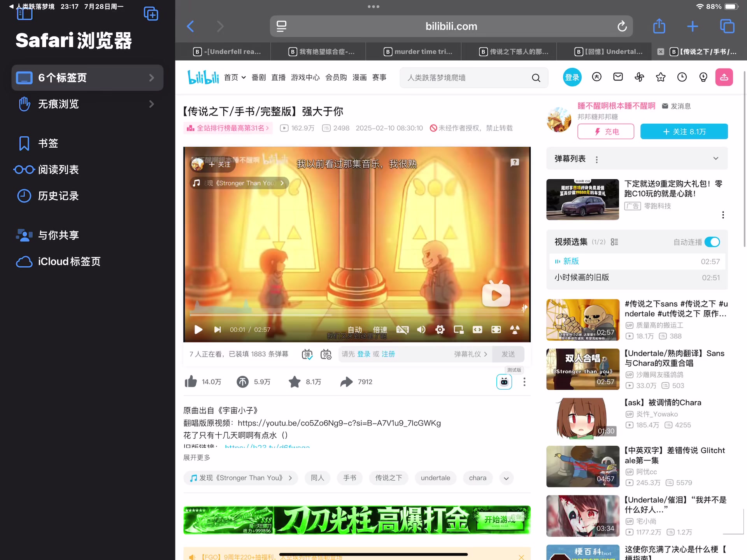The image size is (747, 560).
Task: Open creation center lightbulb icon
Action: coord(703,77)
